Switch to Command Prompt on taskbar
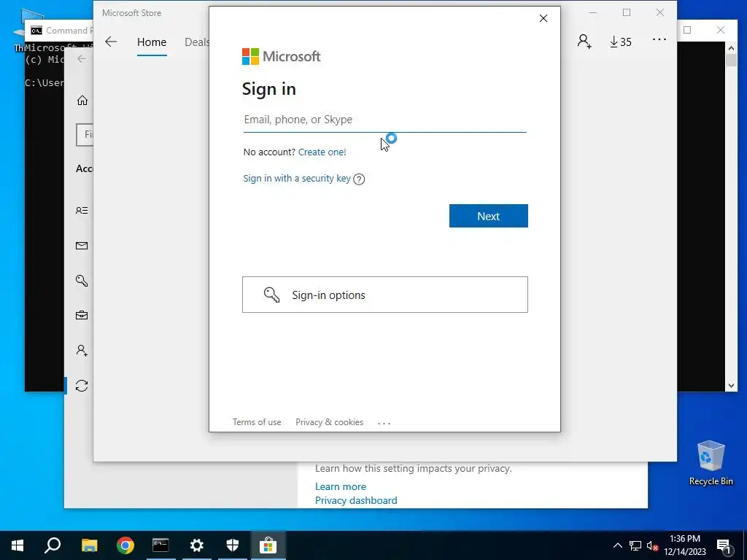The height and width of the screenshot is (560, 747). click(160, 545)
